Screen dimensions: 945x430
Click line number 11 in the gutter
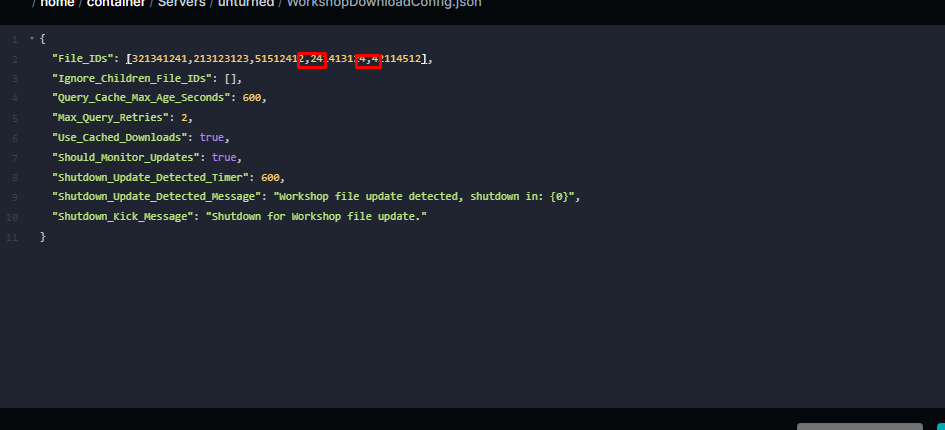click(12, 237)
